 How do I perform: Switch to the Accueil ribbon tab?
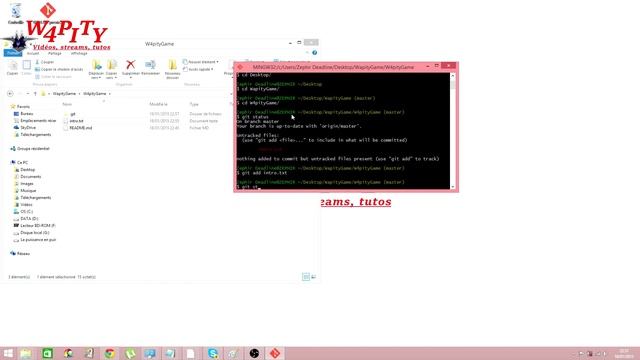click(x=33, y=53)
